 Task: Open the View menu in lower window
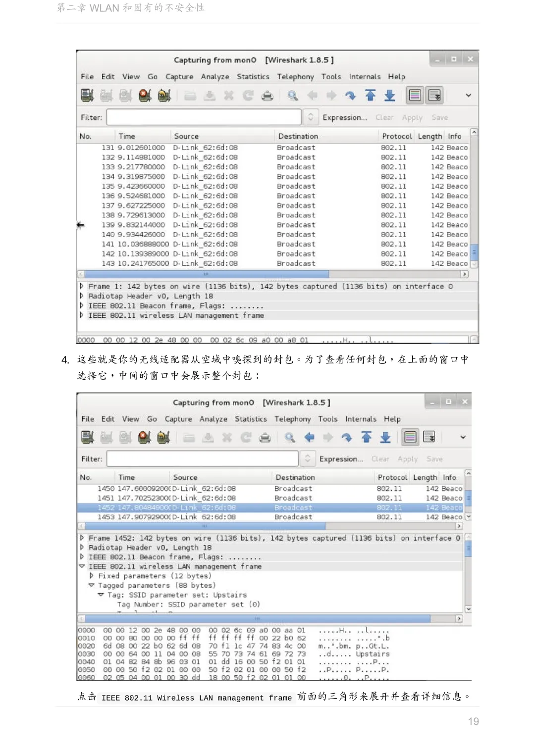click(x=131, y=419)
